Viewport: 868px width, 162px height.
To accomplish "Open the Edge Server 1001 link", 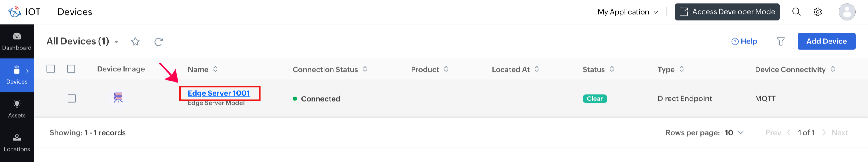I will [219, 93].
